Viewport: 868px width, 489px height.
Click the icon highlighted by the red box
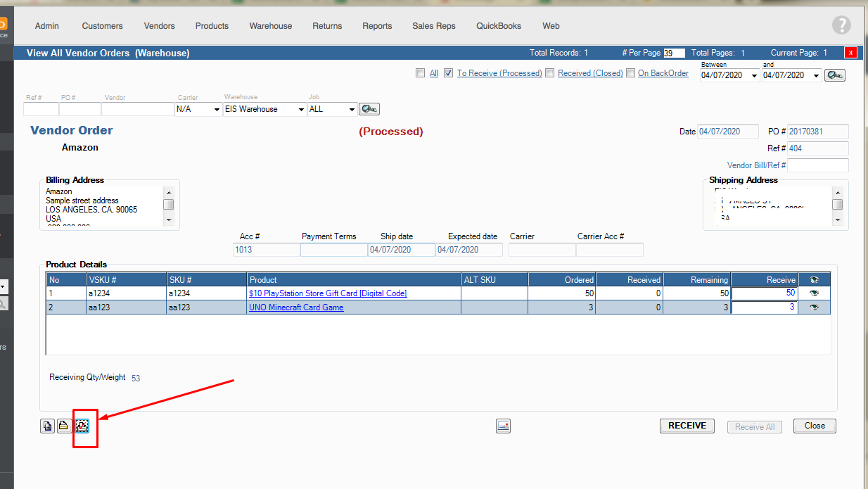pyautogui.click(x=82, y=426)
